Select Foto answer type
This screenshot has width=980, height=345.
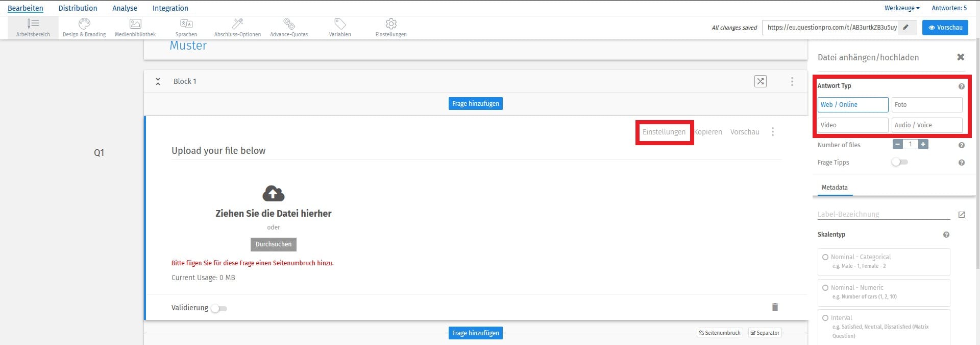[x=927, y=105]
